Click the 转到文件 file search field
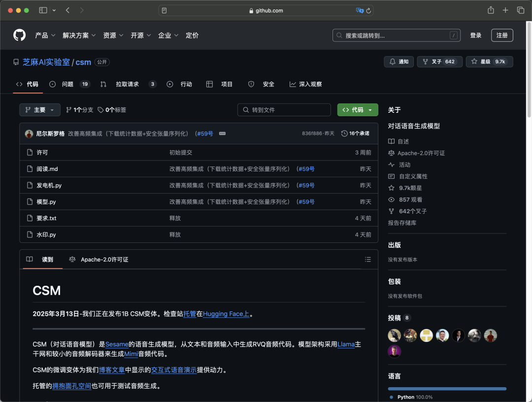This screenshot has width=532, height=402. 284,110
